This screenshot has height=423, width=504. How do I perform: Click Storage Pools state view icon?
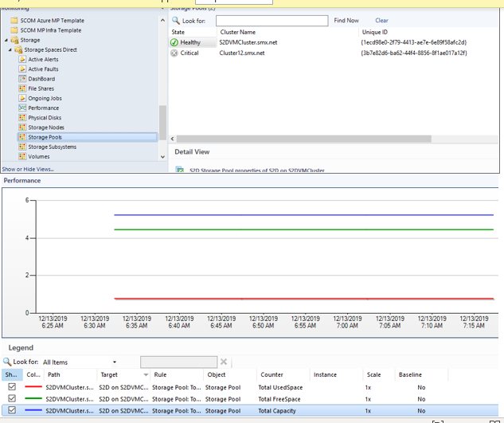pos(22,137)
